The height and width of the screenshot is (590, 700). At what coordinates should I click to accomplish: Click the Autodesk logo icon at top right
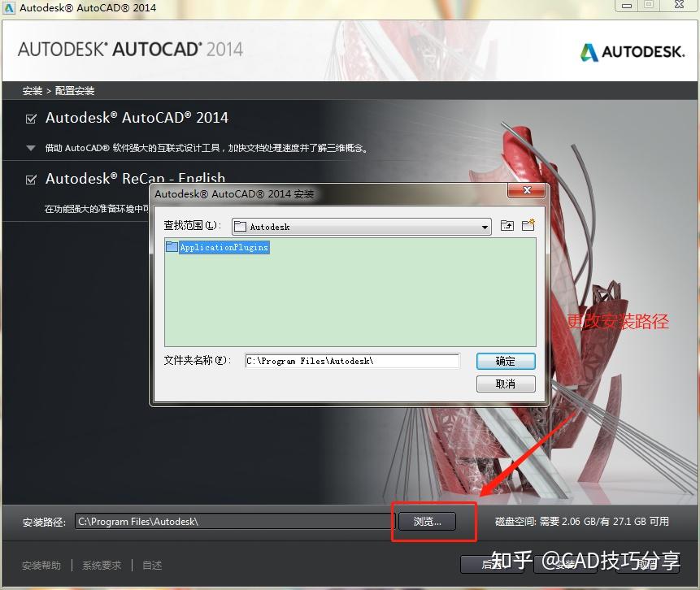click(x=589, y=52)
